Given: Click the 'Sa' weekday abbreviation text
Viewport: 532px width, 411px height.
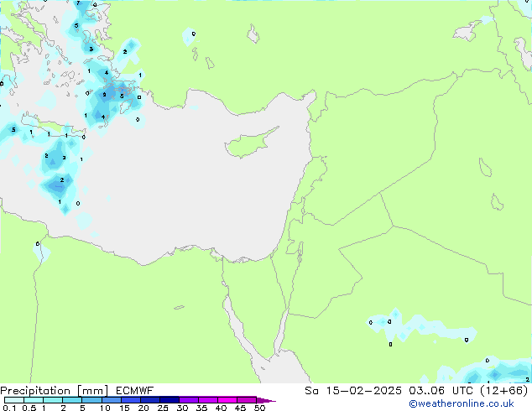Looking at the screenshot, I should (x=311, y=391).
